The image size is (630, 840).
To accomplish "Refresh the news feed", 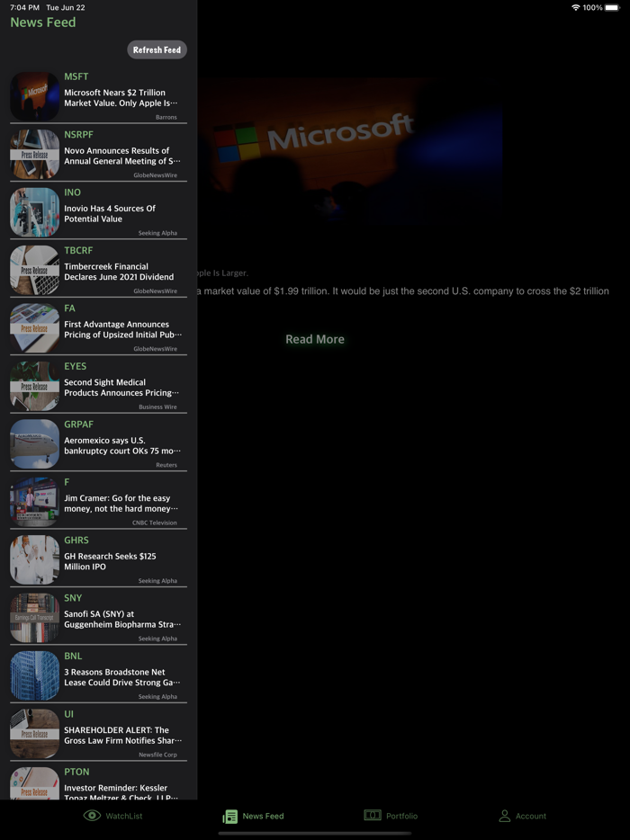I will (x=157, y=49).
